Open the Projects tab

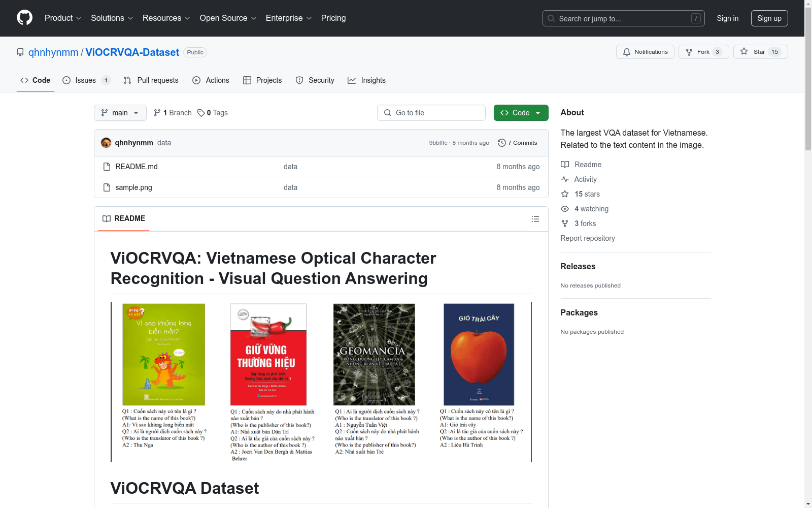[262, 80]
